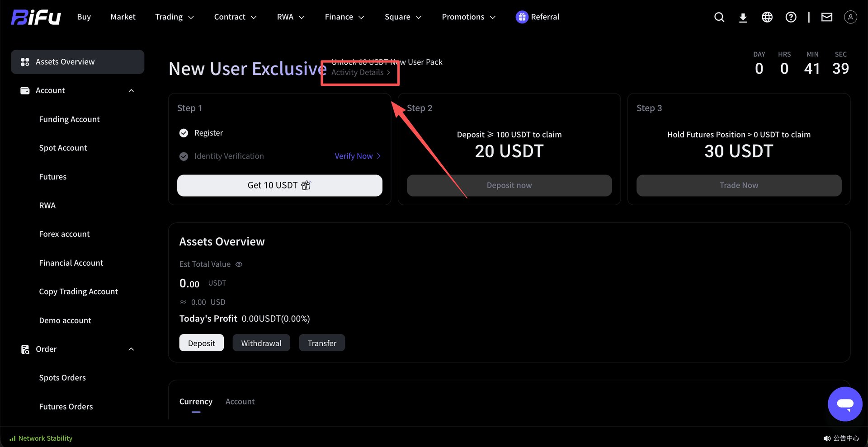Viewport: 868px width, 447px height.
Task: Open Forex account in sidebar
Action: point(64,234)
